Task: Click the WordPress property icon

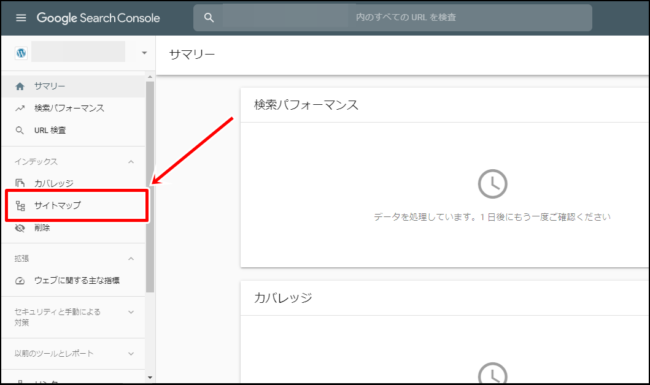Action: (21, 53)
